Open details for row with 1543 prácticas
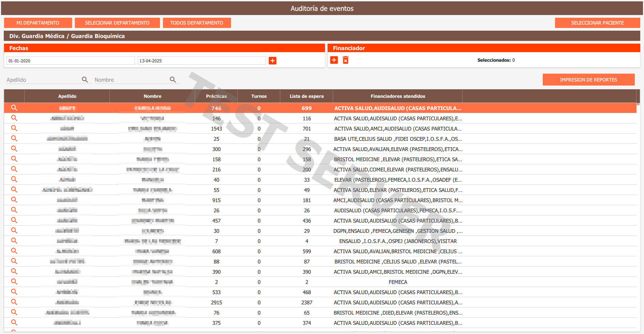The image size is (644, 334). 14,128
